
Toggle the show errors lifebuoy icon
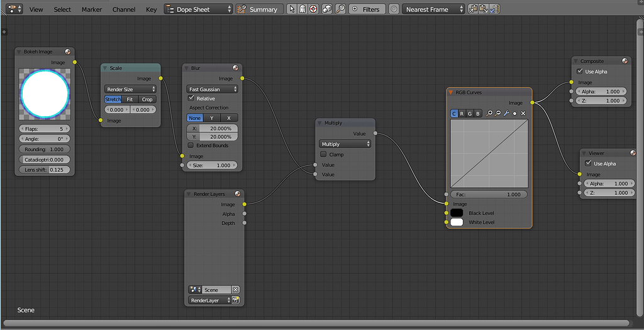pyautogui.click(x=313, y=9)
